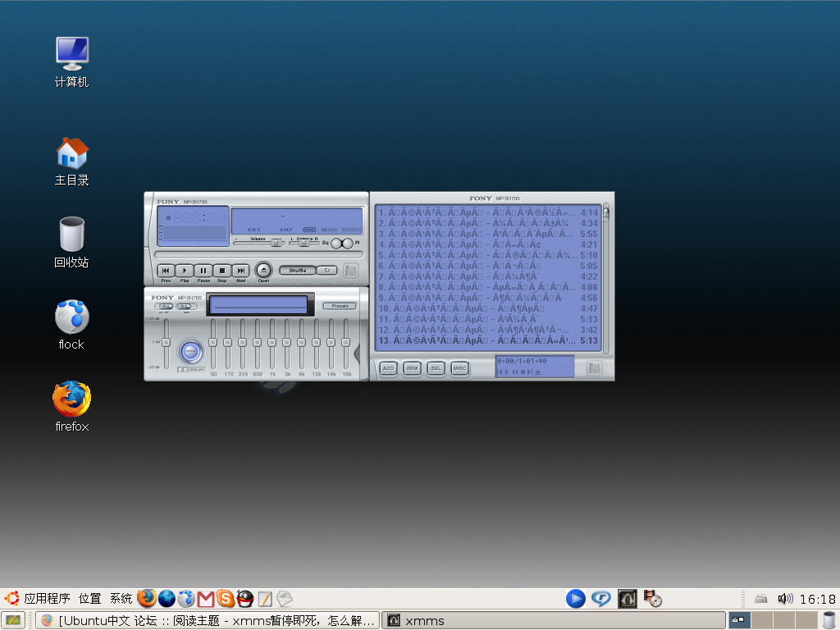Toggle the equalizer window with Eq knob
The height and width of the screenshot is (630, 840).
click(x=337, y=244)
